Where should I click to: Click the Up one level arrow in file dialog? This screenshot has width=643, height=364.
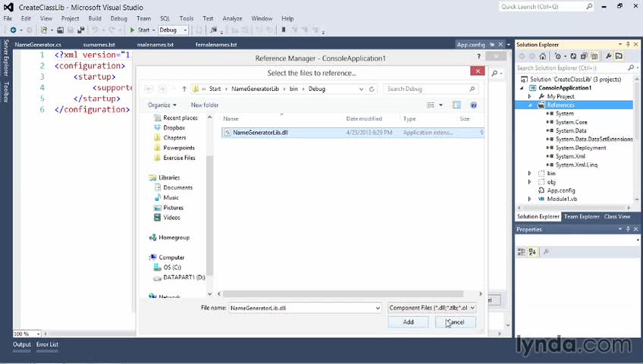(184, 89)
